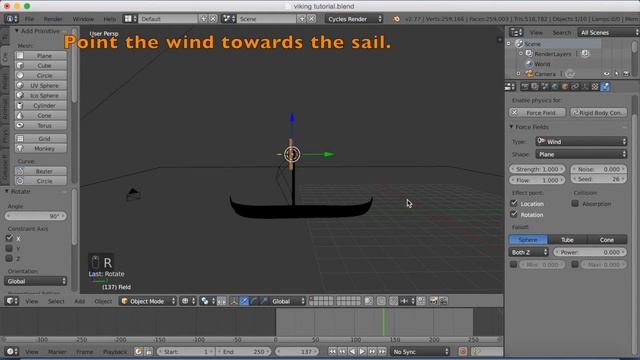
Task: Click the outliner editor type icon
Action: [x=516, y=32]
